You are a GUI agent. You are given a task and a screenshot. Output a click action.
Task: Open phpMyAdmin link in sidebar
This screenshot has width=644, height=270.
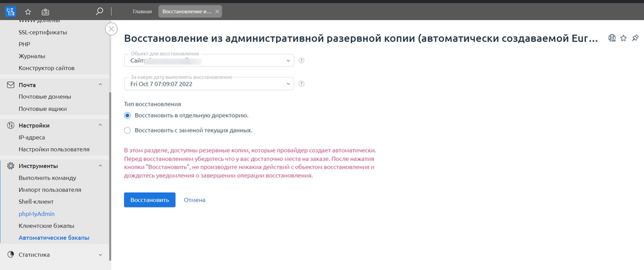pos(36,214)
